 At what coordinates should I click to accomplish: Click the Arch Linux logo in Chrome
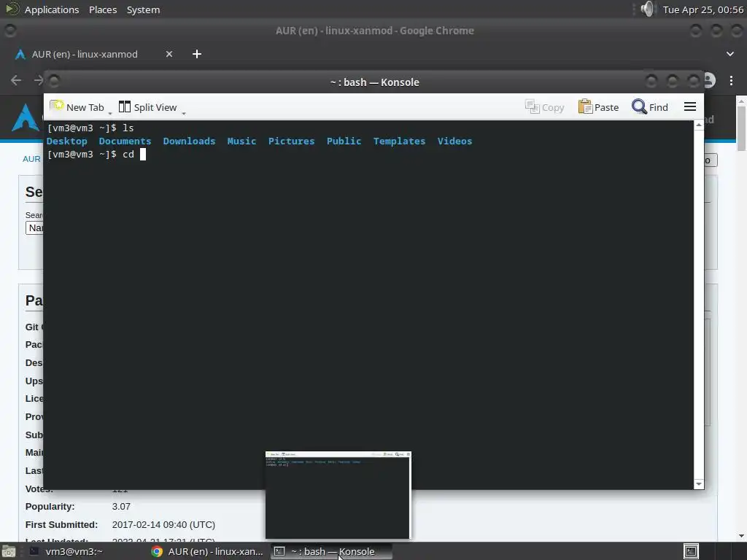25,117
